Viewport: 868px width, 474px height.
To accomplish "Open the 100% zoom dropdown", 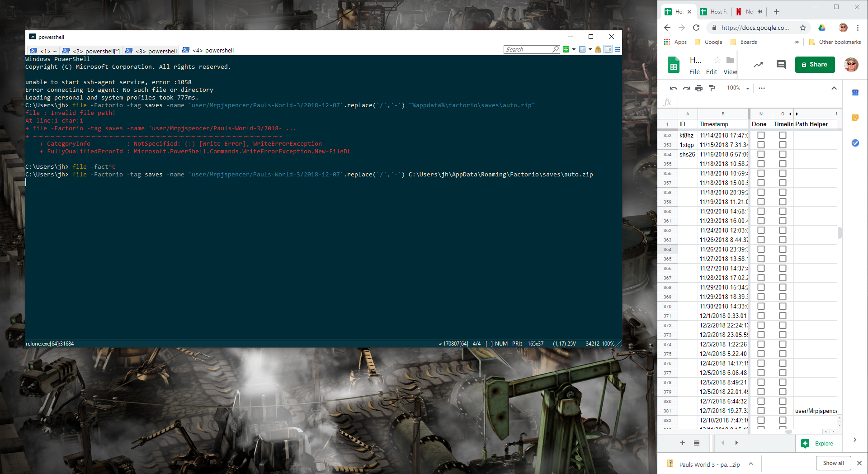I will pyautogui.click(x=738, y=88).
